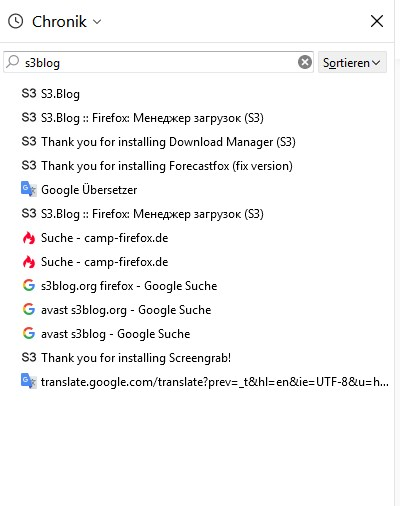Expand the Chronik sidebar switcher chevron

click(x=97, y=22)
